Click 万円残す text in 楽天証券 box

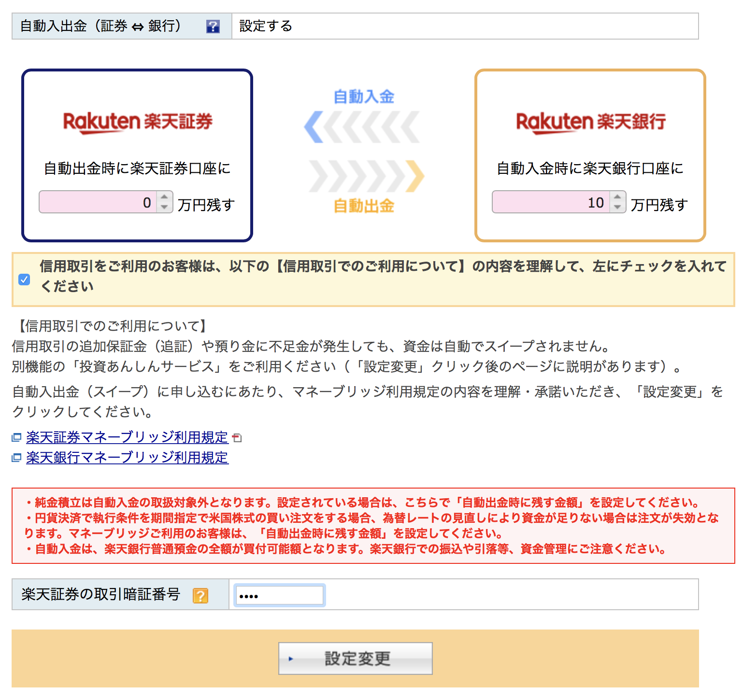point(206,205)
